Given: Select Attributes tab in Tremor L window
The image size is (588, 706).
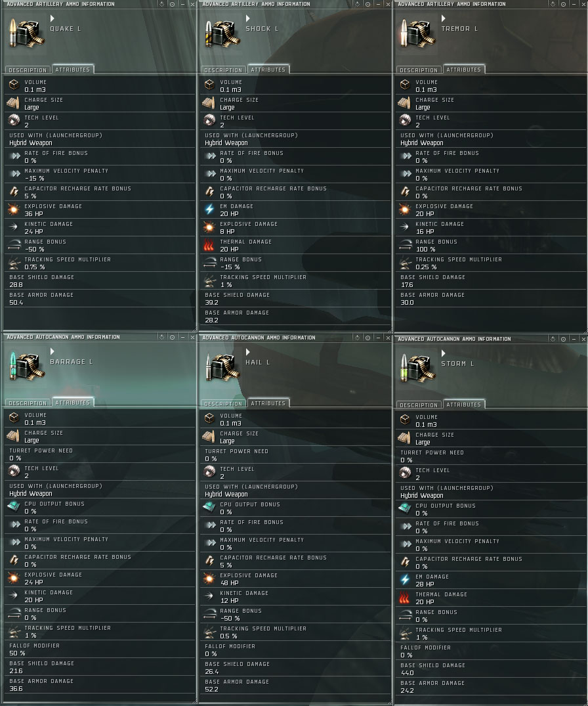Looking at the screenshot, I should pyautogui.click(x=464, y=70).
